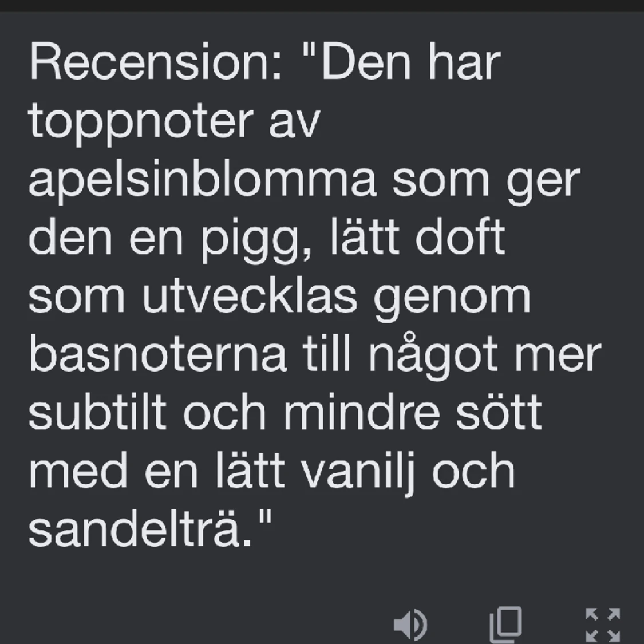This screenshot has width=644, height=644.
Task: Click the word "doft" in the text
Action: 460,238
